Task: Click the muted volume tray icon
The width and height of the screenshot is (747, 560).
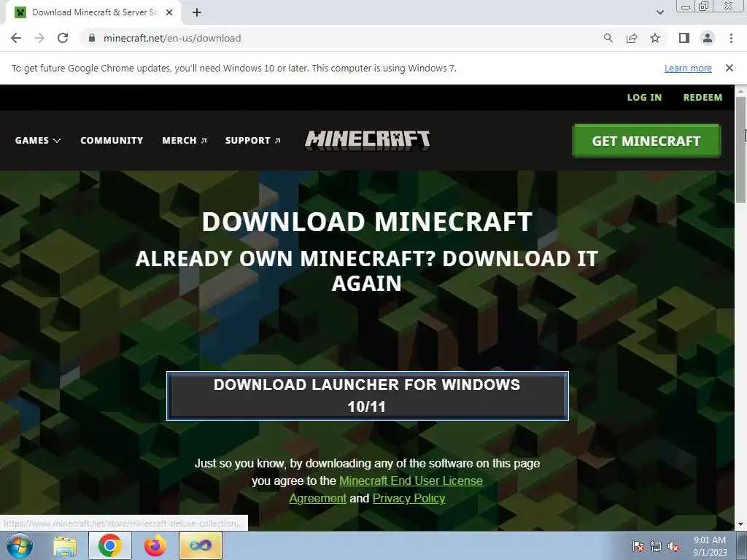Action: (x=673, y=546)
